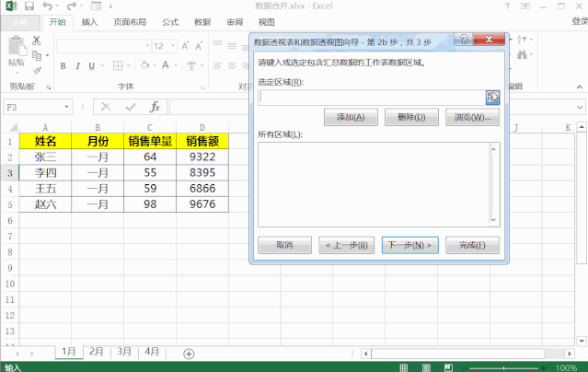Expand the formula bar chevron
This screenshot has height=372, width=588.
(580, 108)
